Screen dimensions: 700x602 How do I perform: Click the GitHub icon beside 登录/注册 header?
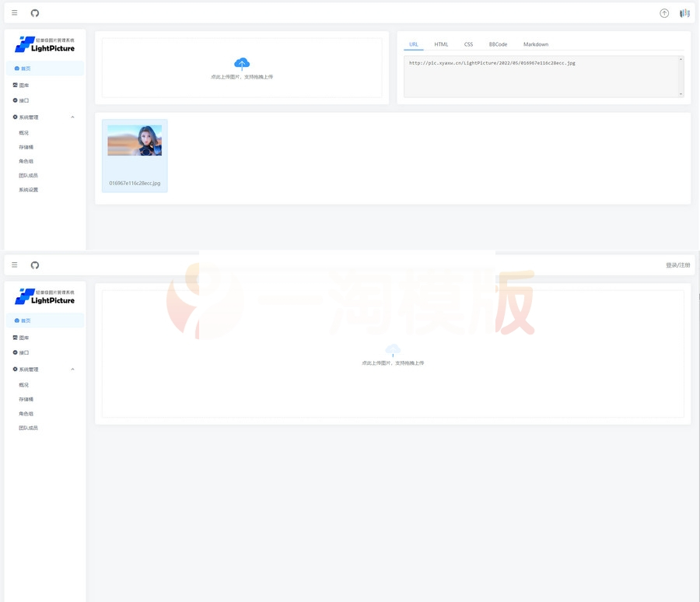[35, 265]
